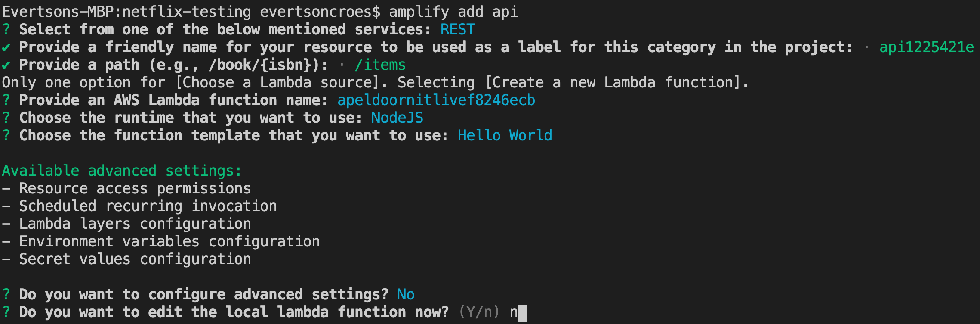Click the green checkmark beside friendly name prompt
The height and width of the screenshot is (324, 980).
6,47
